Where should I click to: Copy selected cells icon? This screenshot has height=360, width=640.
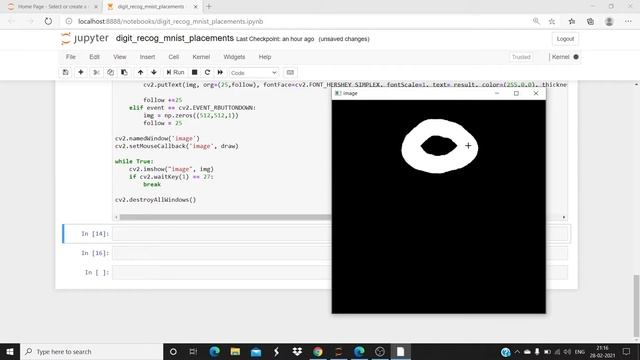(110, 72)
